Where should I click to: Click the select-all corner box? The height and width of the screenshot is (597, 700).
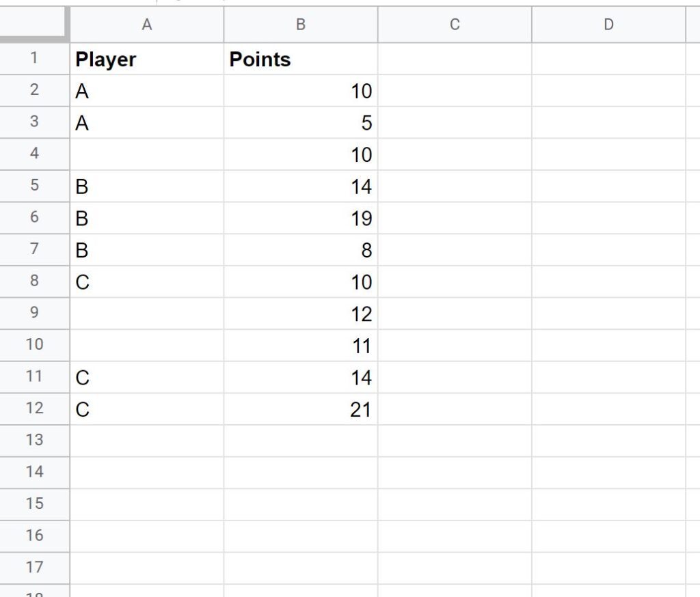point(34,25)
